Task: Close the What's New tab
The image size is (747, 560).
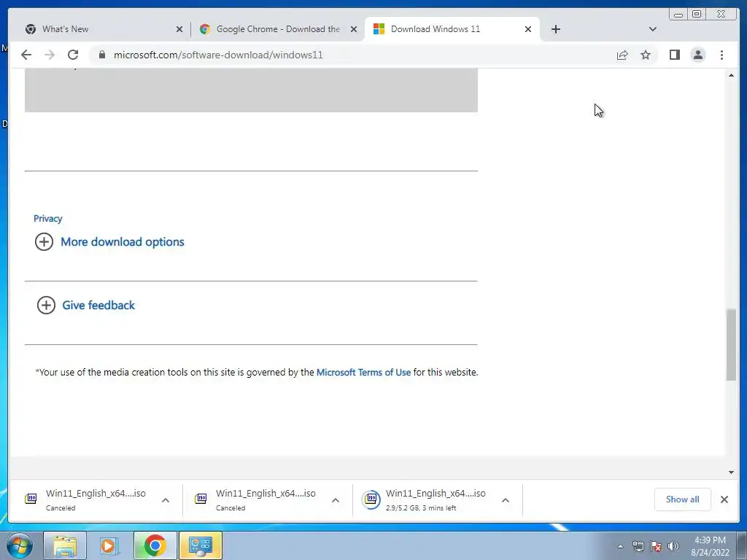Action: point(179,29)
